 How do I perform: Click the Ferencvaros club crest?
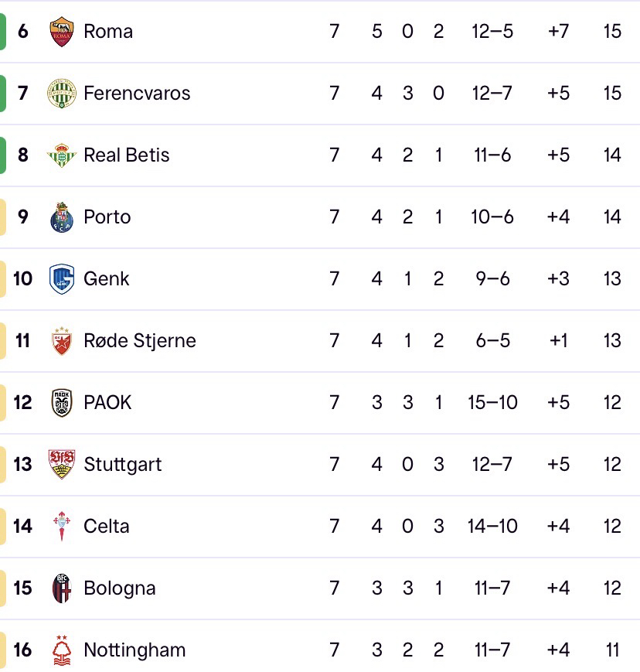tap(61, 94)
